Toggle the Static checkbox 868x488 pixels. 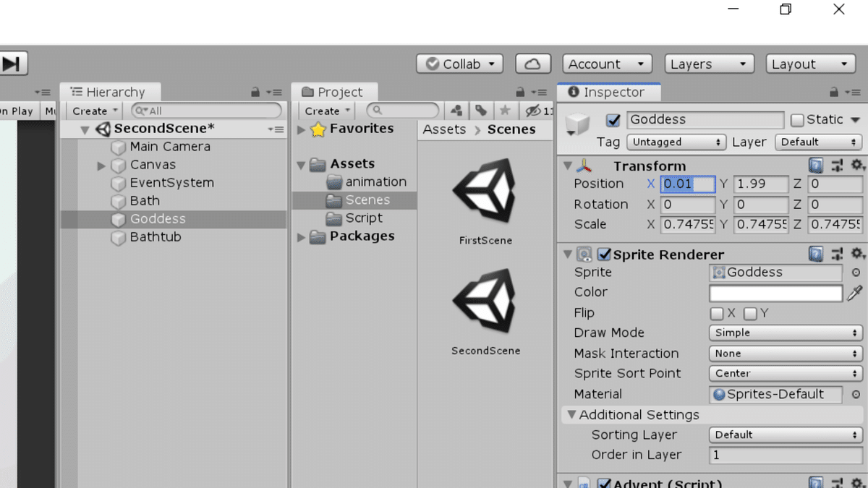[x=797, y=120]
